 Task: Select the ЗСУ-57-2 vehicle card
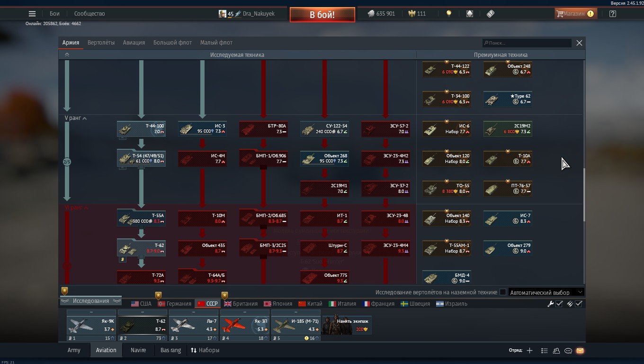[385, 129]
